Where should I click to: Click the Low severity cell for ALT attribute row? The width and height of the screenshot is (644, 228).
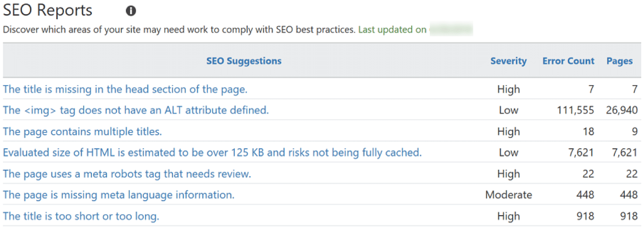[x=508, y=111]
